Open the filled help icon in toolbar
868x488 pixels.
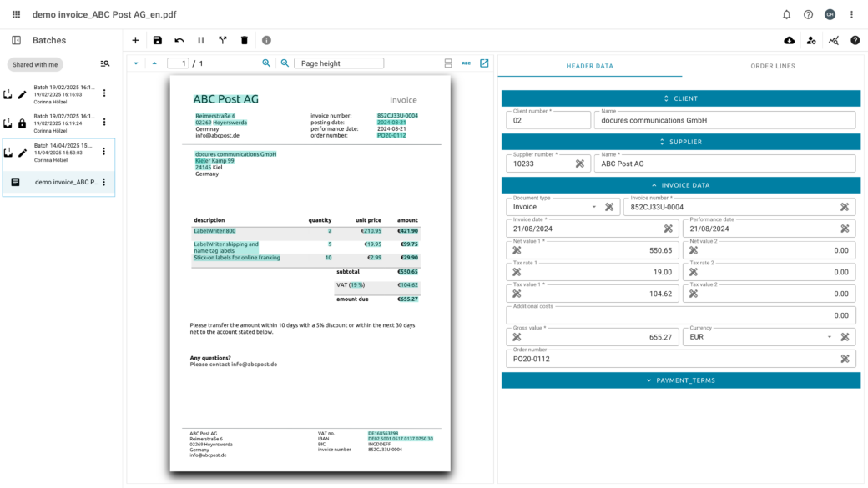coord(855,40)
